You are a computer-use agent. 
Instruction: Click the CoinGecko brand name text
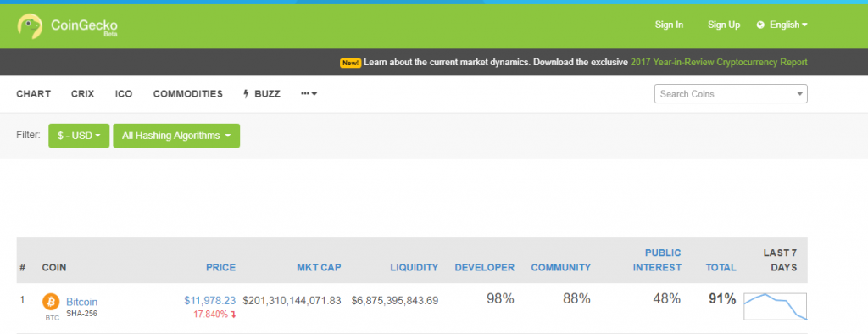click(x=84, y=25)
